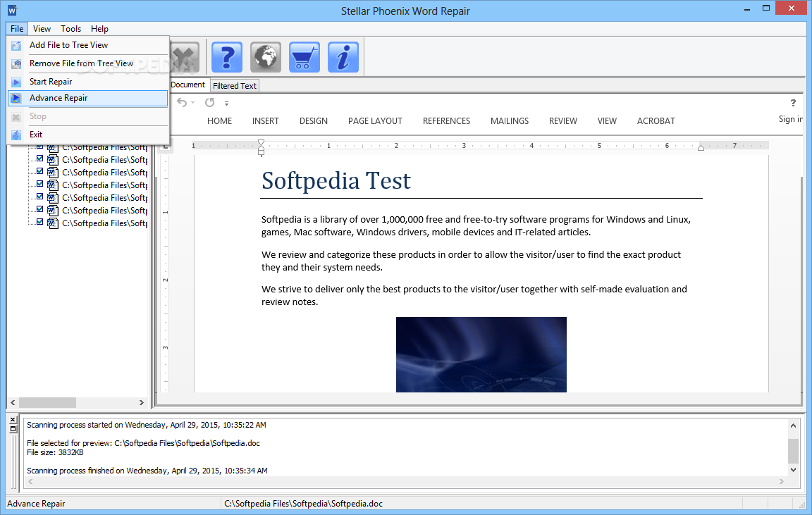The width and height of the screenshot is (812, 515).
Task: Open the VIEW ribbon tab in the preview
Action: pos(607,121)
